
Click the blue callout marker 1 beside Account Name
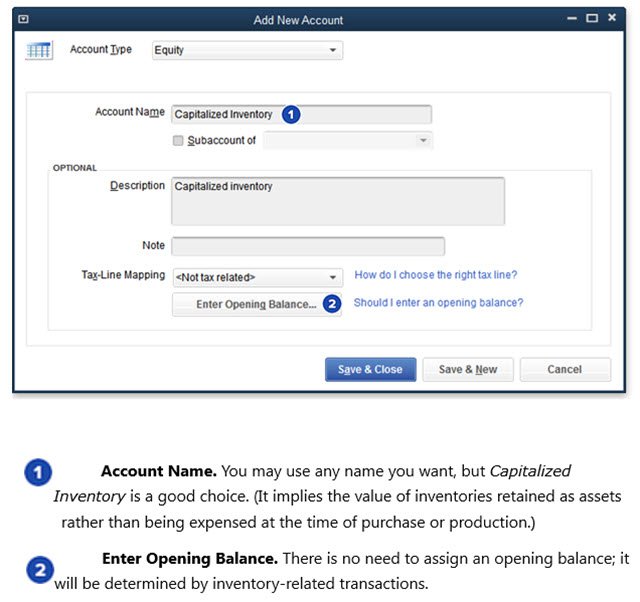click(290, 114)
